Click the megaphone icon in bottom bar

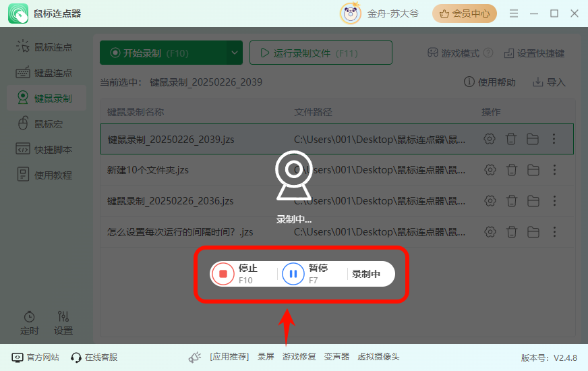coord(195,358)
